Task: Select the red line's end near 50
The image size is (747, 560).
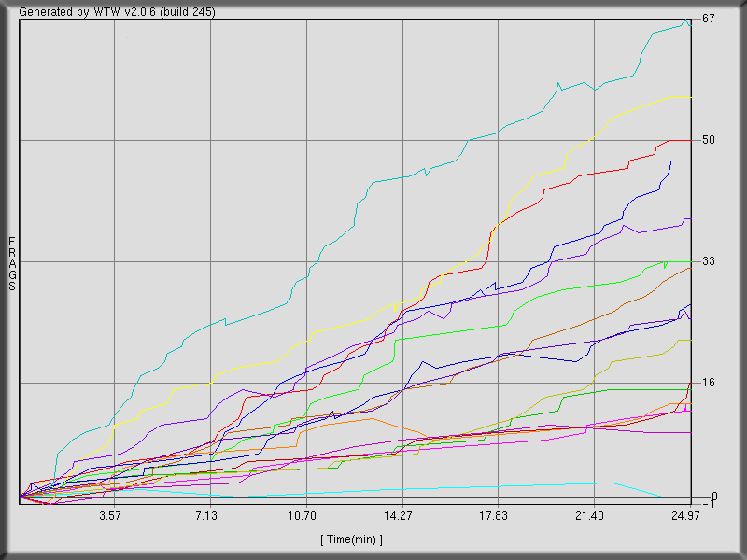Action: coord(689,140)
